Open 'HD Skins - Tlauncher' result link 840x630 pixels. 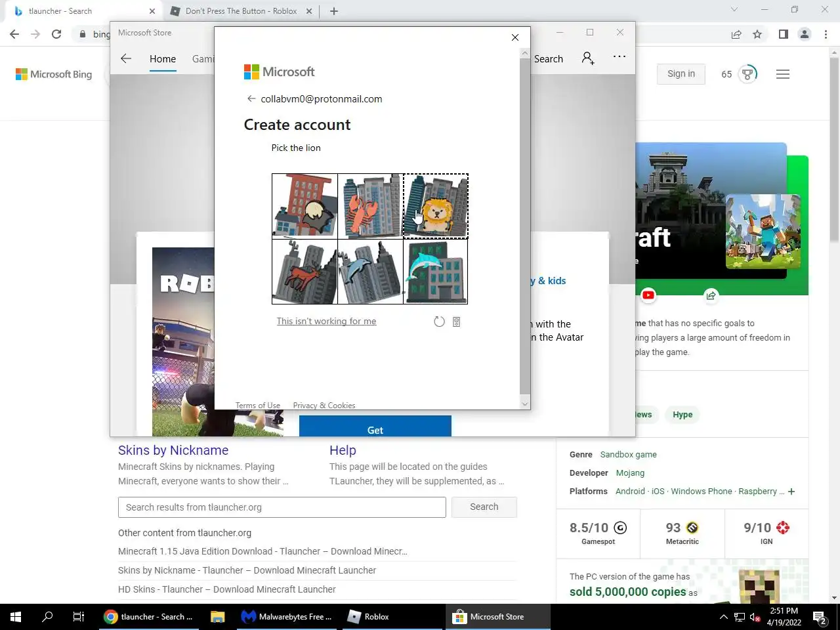pos(227,589)
